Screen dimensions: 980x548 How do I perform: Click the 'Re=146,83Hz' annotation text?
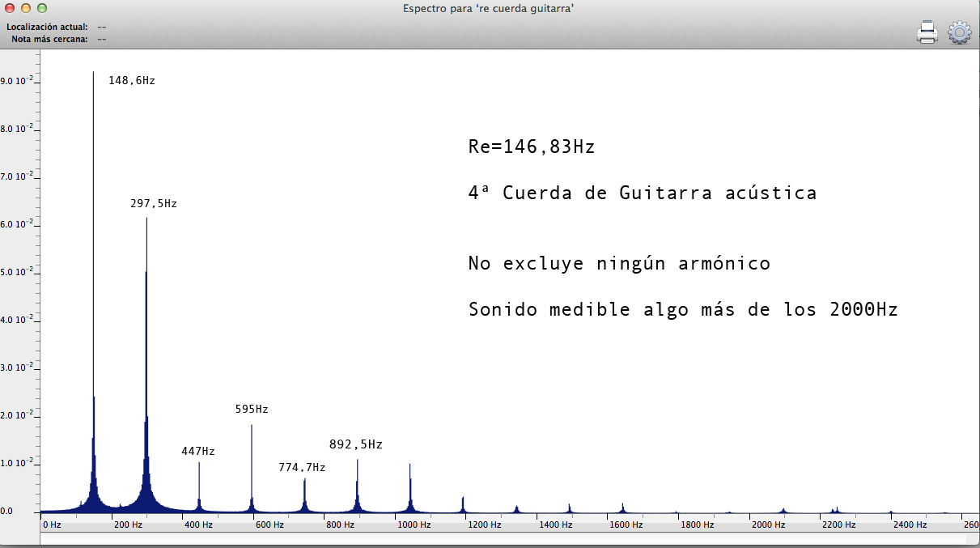coord(531,147)
